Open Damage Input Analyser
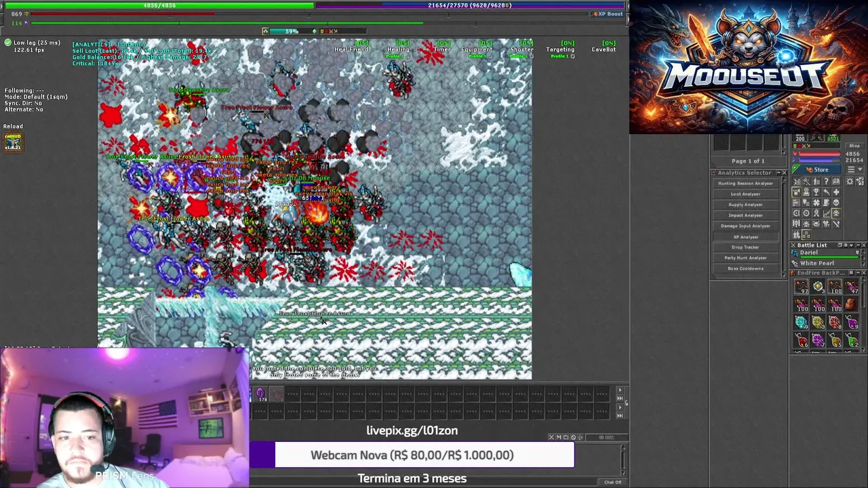Image resolution: width=868 pixels, height=488 pixels. click(x=745, y=226)
